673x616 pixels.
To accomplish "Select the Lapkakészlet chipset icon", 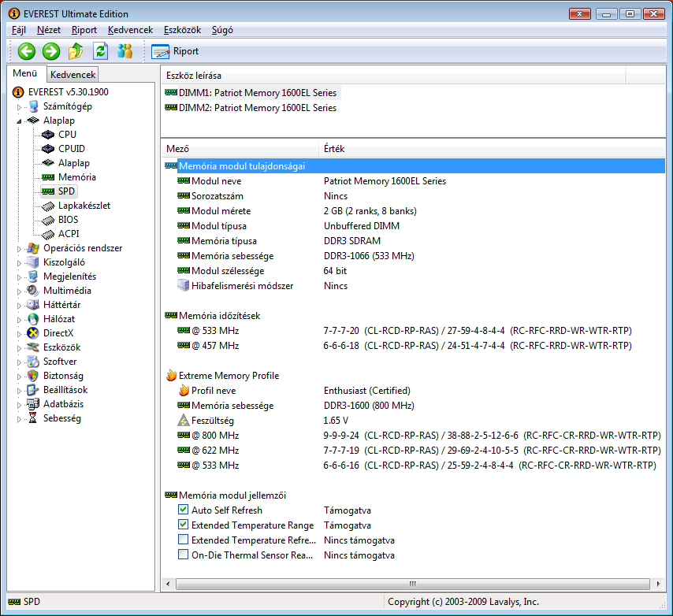I will (48, 206).
